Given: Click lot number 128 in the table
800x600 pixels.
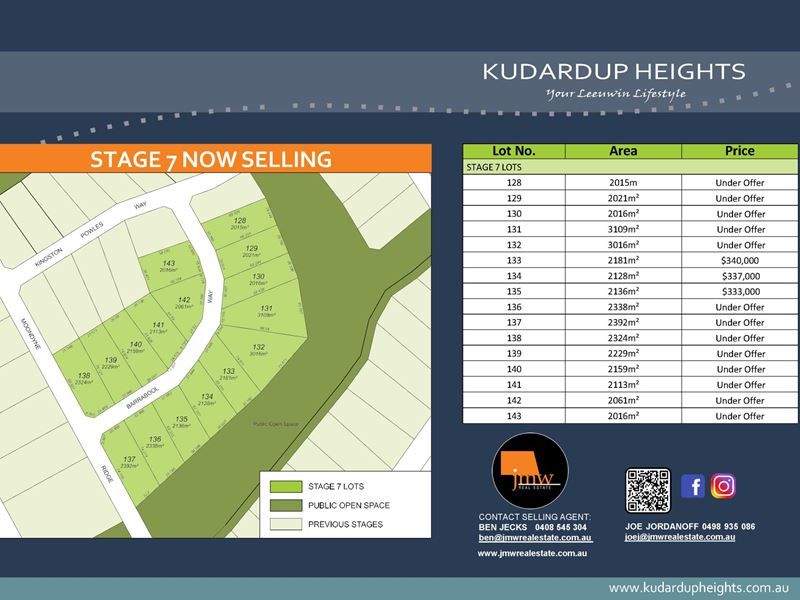Looking at the screenshot, I should [514, 183].
